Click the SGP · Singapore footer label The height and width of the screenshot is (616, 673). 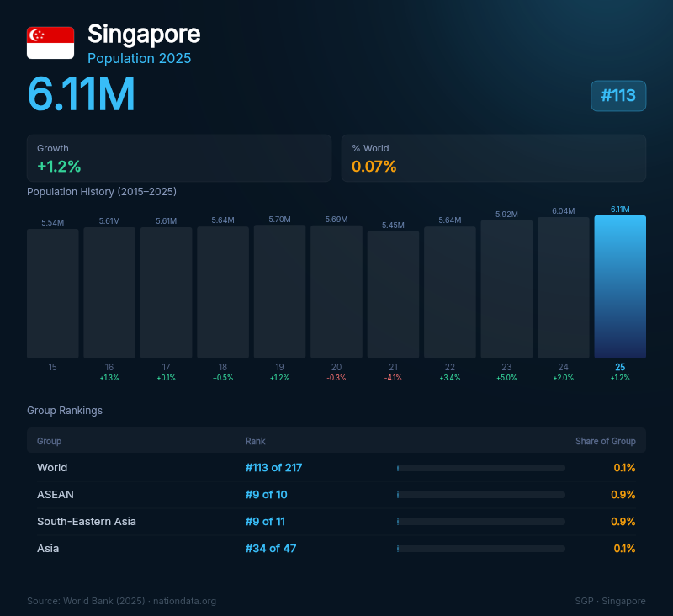pyautogui.click(x=611, y=601)
